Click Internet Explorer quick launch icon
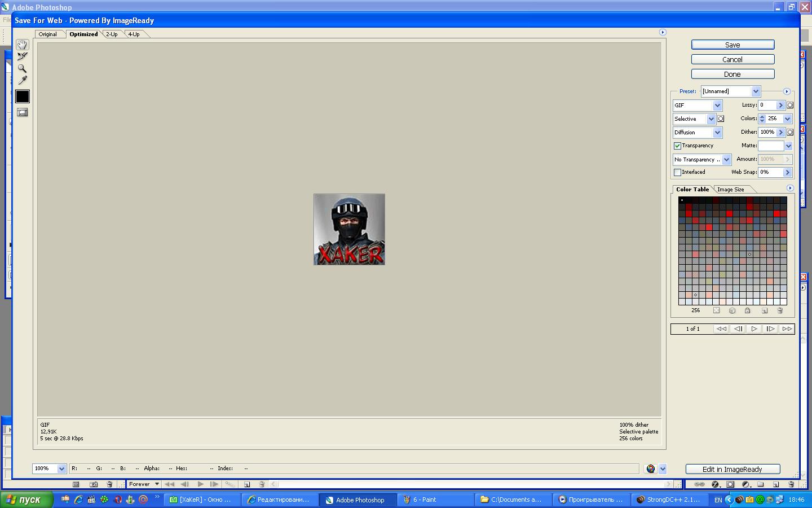Viewport: 812px width, 508px height. pyautogui.click(x=78, y=500)
